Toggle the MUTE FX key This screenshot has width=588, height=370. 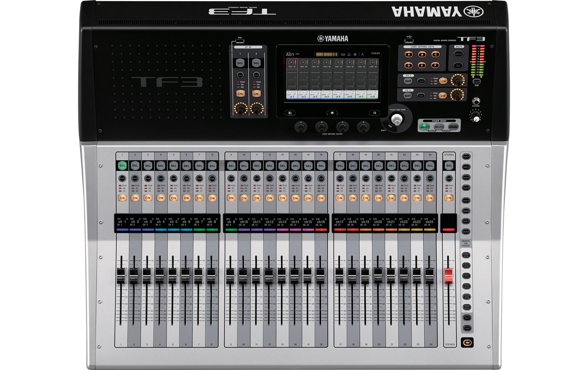click(458, 66)
